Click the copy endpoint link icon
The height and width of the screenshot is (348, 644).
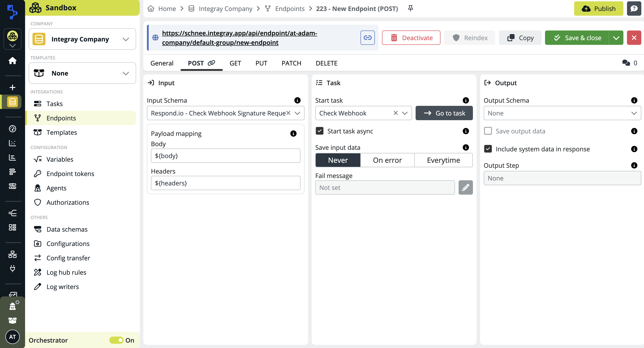pos(367,38)
